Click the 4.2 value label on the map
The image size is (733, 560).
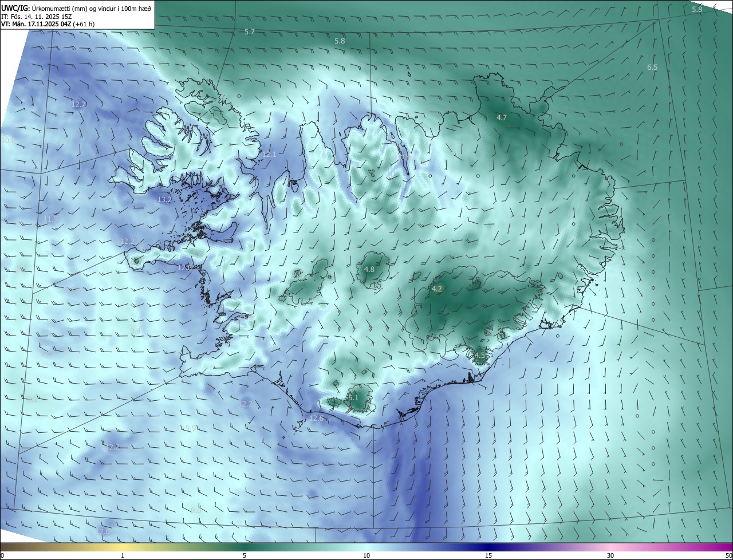pos(437,289)
